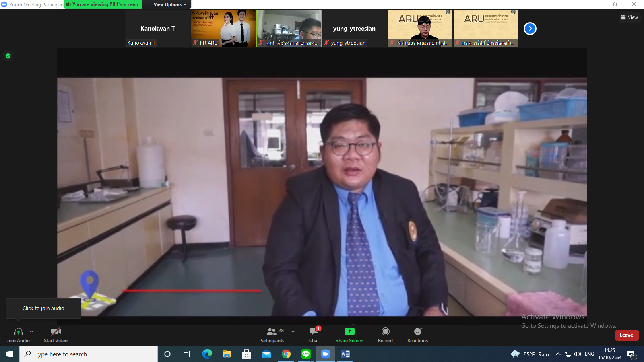
Task: Change layout with the View button
Action: 630,17
